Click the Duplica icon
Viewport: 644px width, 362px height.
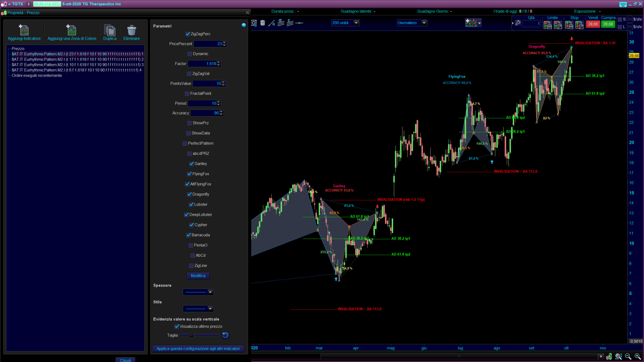pyautogui.click(x=110, y=30)
